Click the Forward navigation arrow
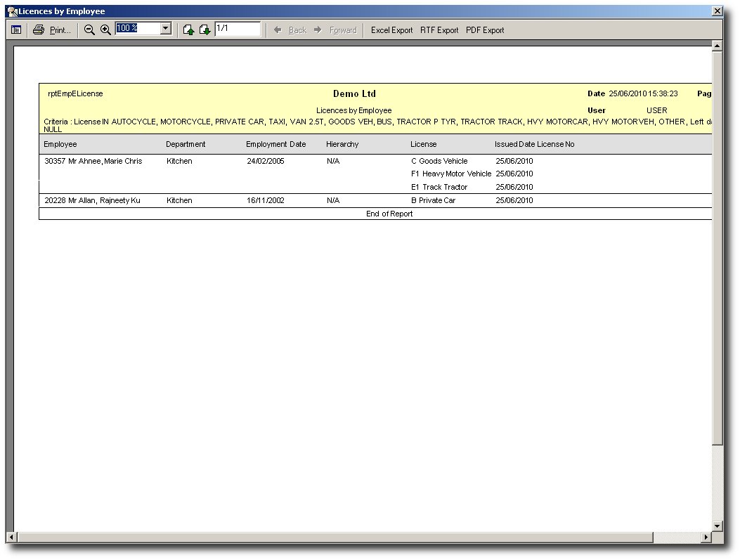The image size is (740, 560). (x=335, y=30)
